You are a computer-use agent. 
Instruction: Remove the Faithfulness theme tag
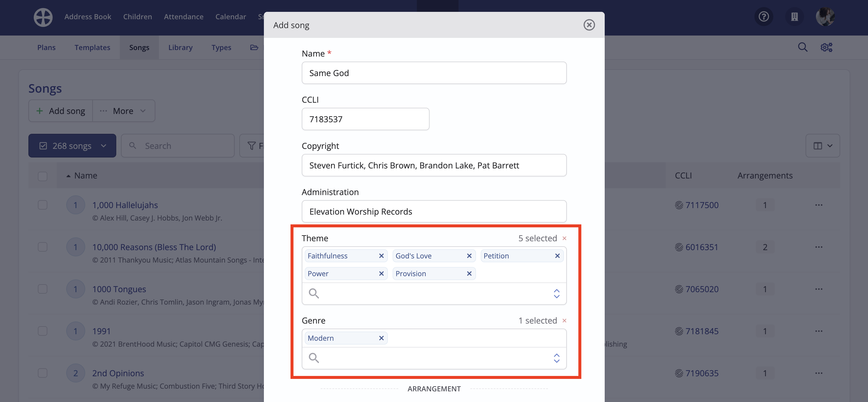pyautogui.click(x=381, y=256)
